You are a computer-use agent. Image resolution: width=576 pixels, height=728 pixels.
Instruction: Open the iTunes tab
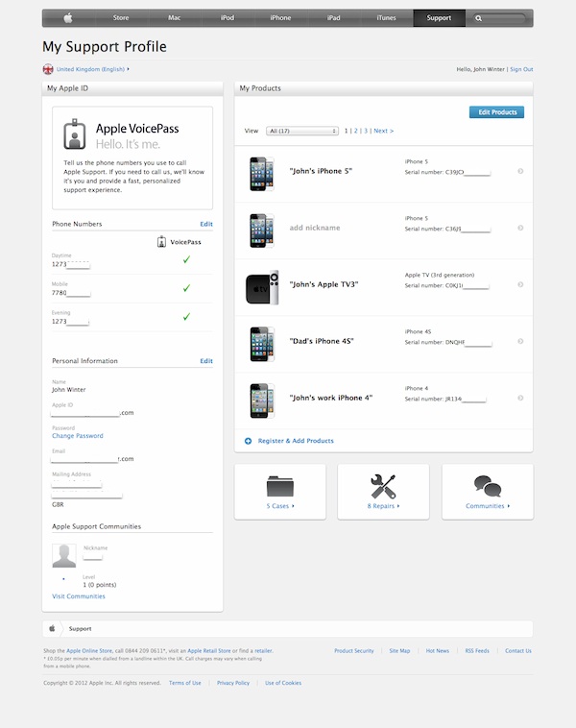pos(386,18)
